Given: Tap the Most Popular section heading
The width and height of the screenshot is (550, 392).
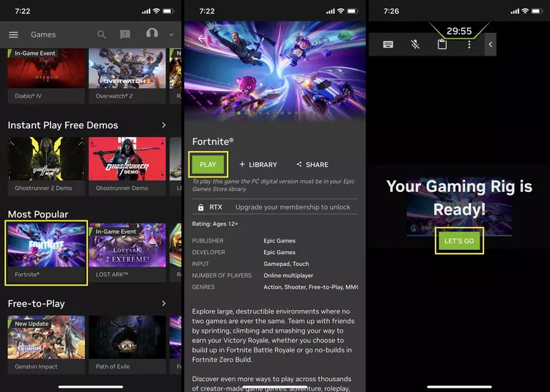Looking at the screenshot, I should click(x=38, y=214).
